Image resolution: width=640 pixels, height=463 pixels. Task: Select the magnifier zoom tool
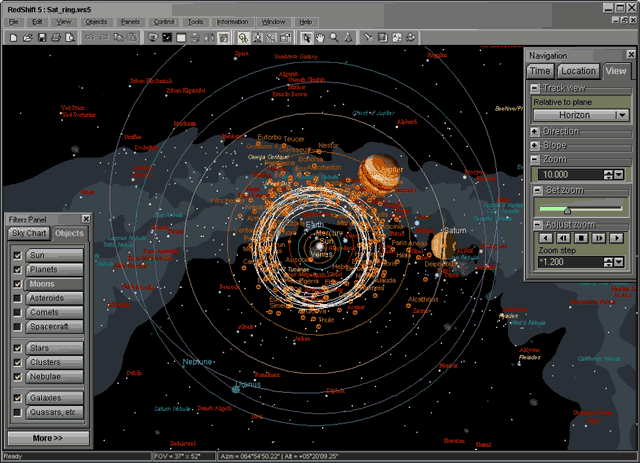334,38
